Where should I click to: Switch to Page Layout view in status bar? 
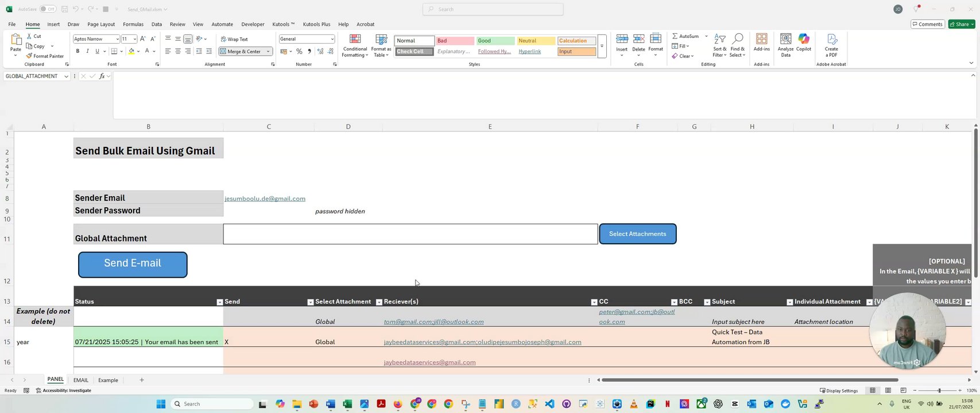(888, 391)
